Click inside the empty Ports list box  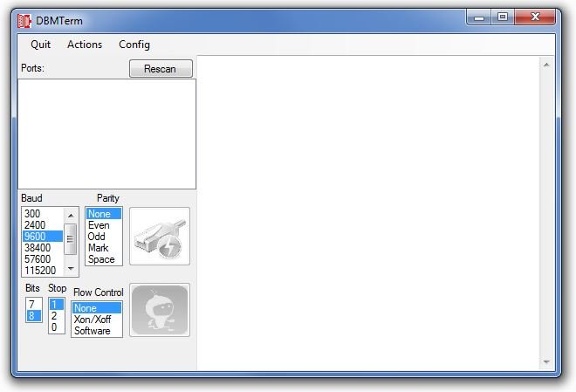(106, 133)
